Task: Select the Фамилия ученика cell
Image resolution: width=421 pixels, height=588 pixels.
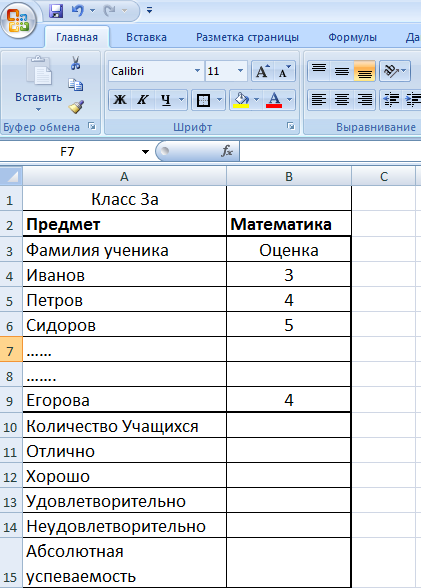Action: (x=124, y=250)
